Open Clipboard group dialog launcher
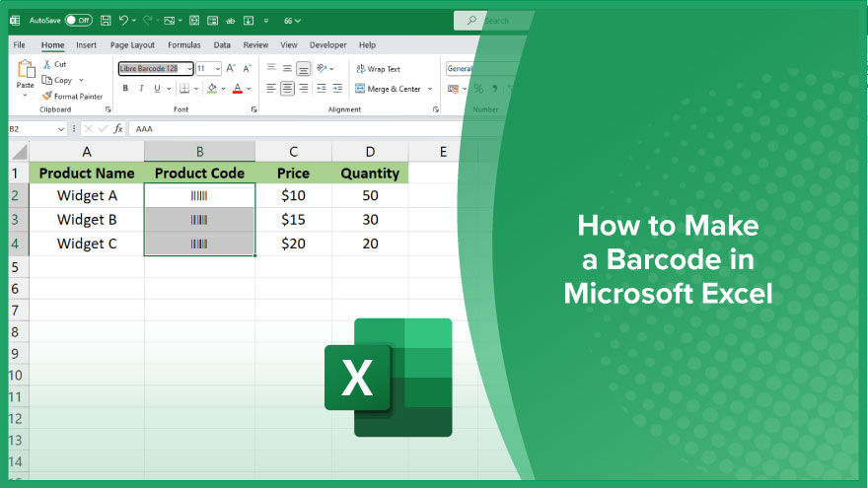The height and width of the screenshot is (488, 868). click(108, 109)
